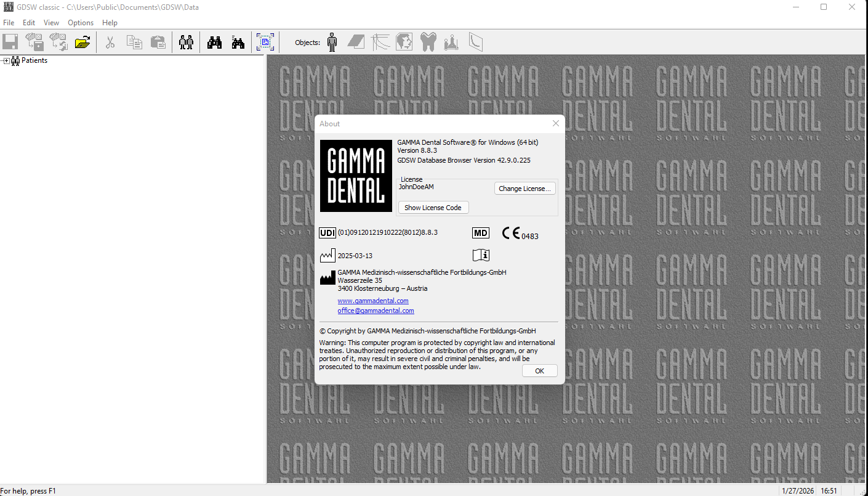Close the About dialog with X
Viewport: 868px width, 496px height.
pyautogui.click(x=555, y=123)
